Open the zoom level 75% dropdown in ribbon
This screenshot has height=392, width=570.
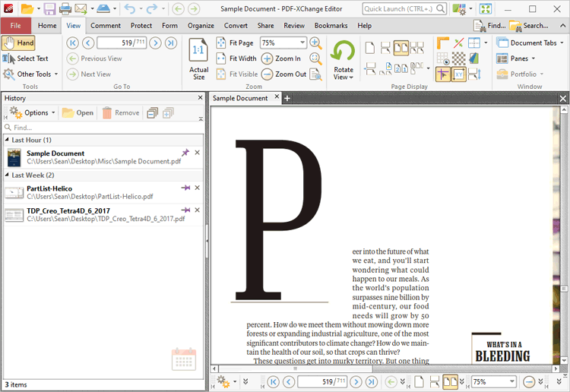[x=302, y=43]
